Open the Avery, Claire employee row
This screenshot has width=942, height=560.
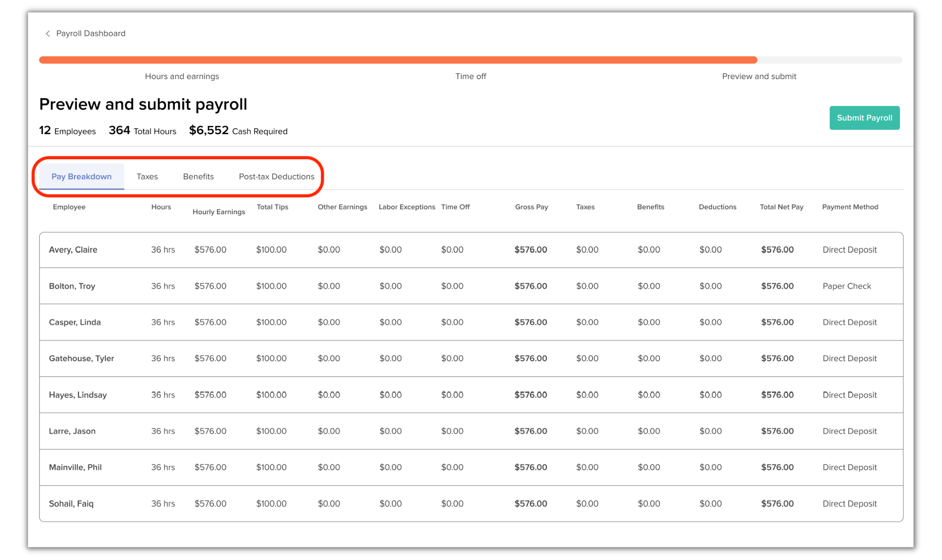pyautogui.click(x=73, y=250)
